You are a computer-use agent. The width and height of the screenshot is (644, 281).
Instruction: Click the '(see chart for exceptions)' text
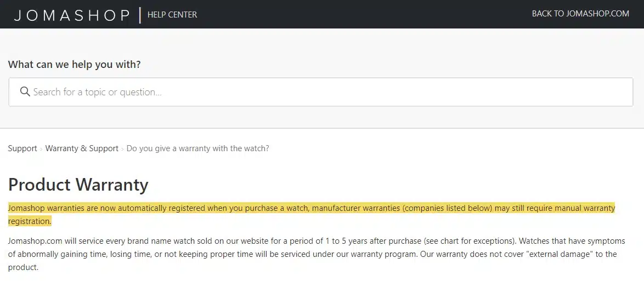(465, 241)
